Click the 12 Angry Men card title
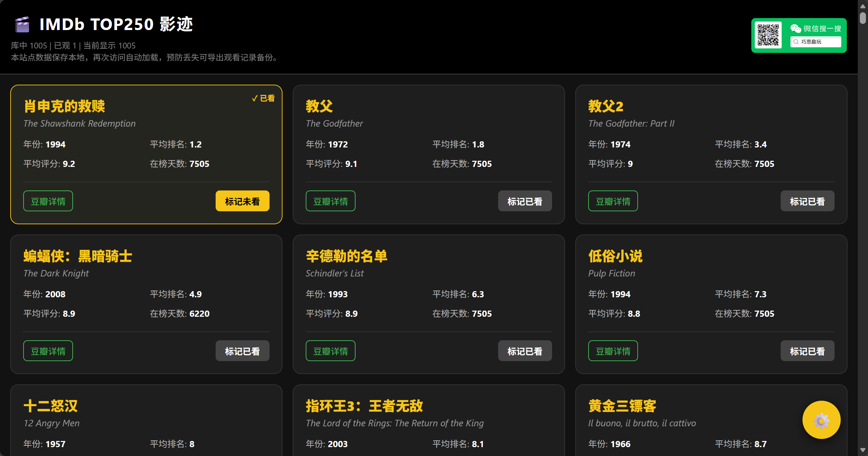This screenshot has width=868, height=456. click(x=50, y=406)
